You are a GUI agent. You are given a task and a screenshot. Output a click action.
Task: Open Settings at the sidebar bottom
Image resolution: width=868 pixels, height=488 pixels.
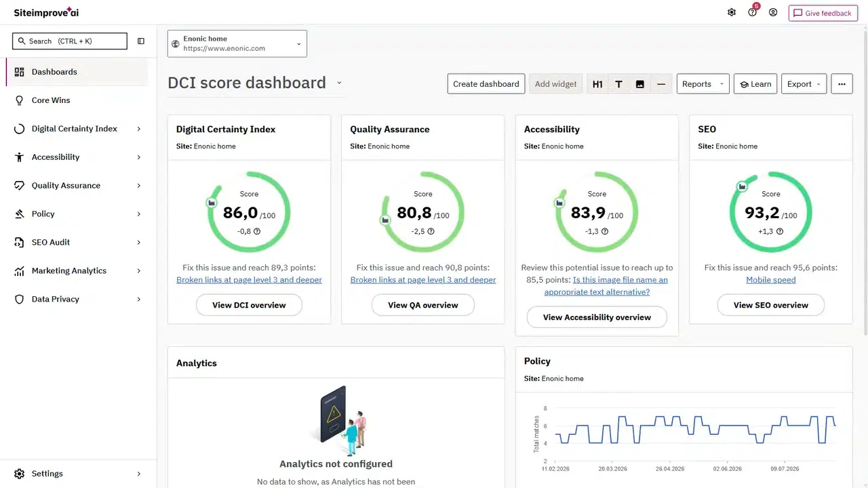click(77, 474)
